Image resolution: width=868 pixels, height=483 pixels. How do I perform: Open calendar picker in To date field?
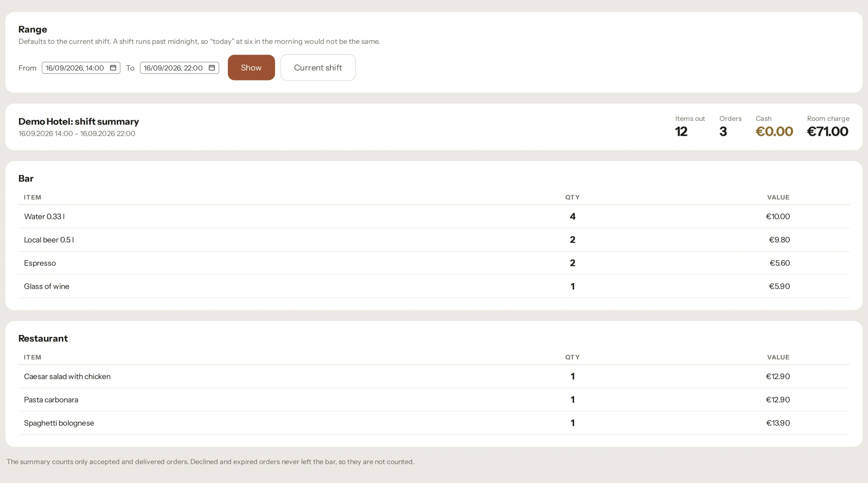tap(212, 68)
